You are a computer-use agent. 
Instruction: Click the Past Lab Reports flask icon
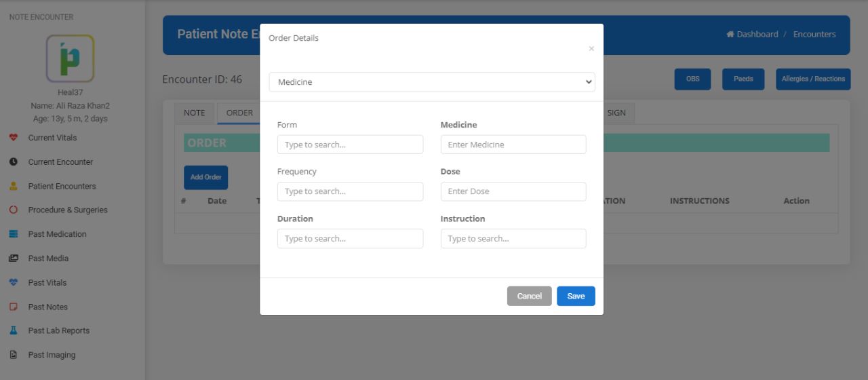coord(14,330)
